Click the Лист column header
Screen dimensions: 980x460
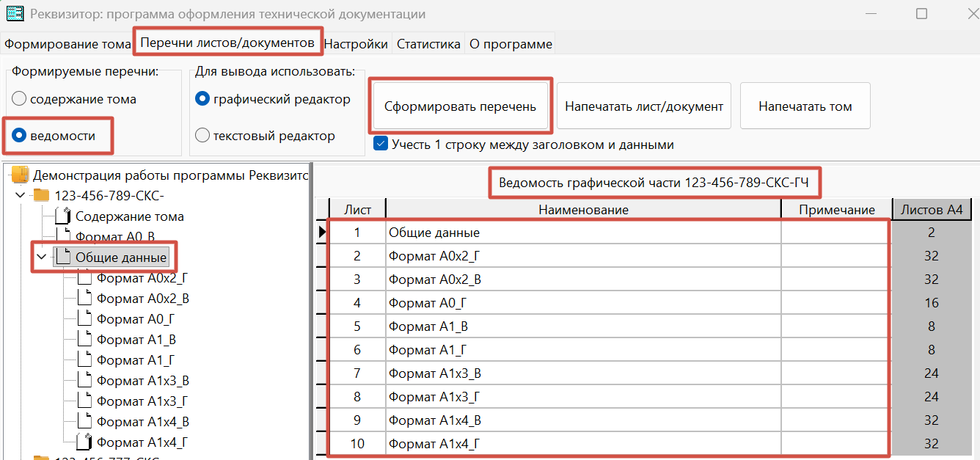[x=358, y=210]
